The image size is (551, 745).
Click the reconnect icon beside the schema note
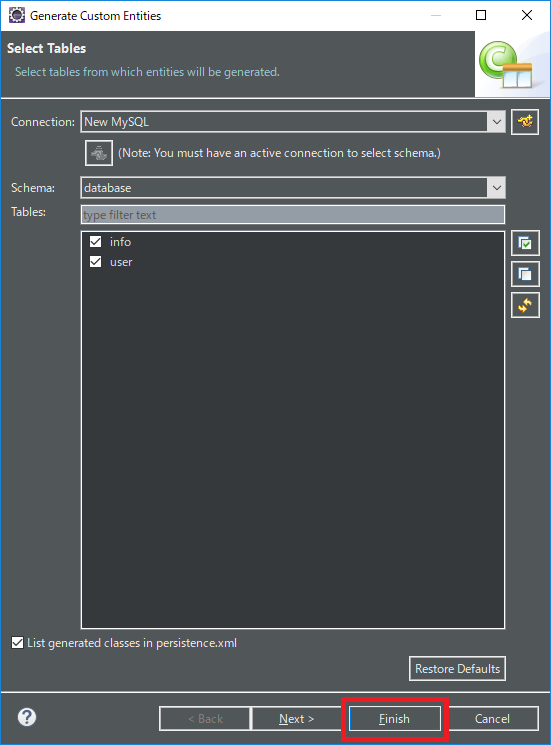point(99,153)
